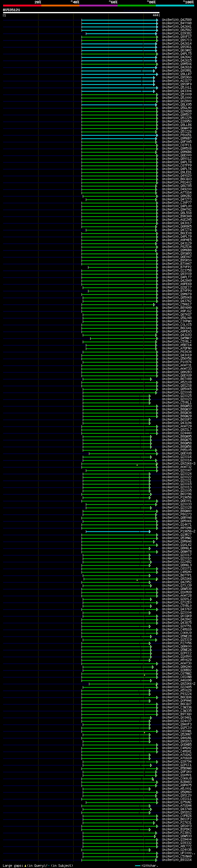Click the UniRef100_P81651 hit label
The image size is (197, 868).
[x=177, y=135]
